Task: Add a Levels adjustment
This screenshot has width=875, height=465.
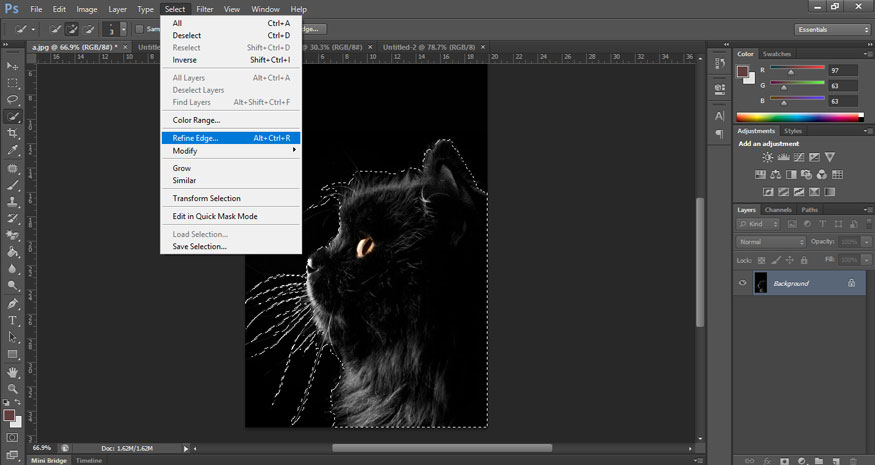Action: click(783, 157)
